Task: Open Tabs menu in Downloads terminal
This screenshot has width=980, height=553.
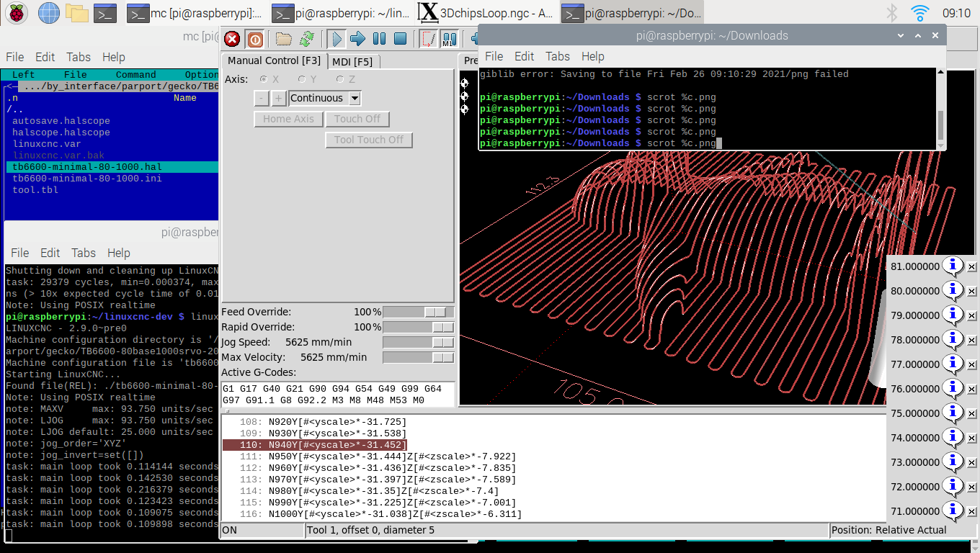Action: 558,56
